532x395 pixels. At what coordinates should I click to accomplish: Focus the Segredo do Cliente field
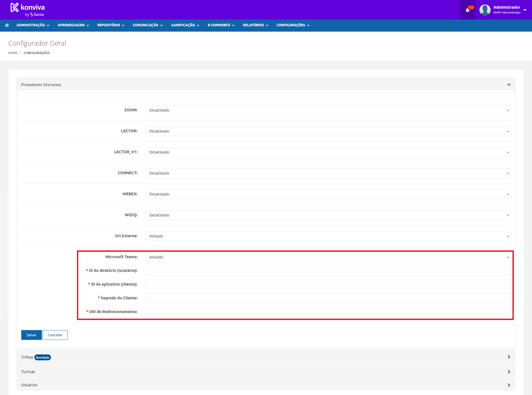pyautogui.click(x=328, y=298)
